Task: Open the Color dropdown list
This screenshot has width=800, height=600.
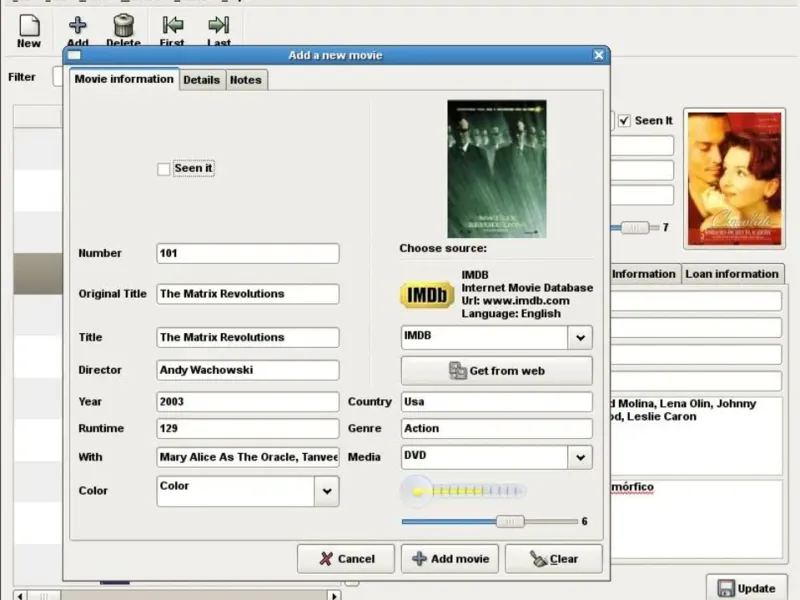Action: [x=326, y=491]
